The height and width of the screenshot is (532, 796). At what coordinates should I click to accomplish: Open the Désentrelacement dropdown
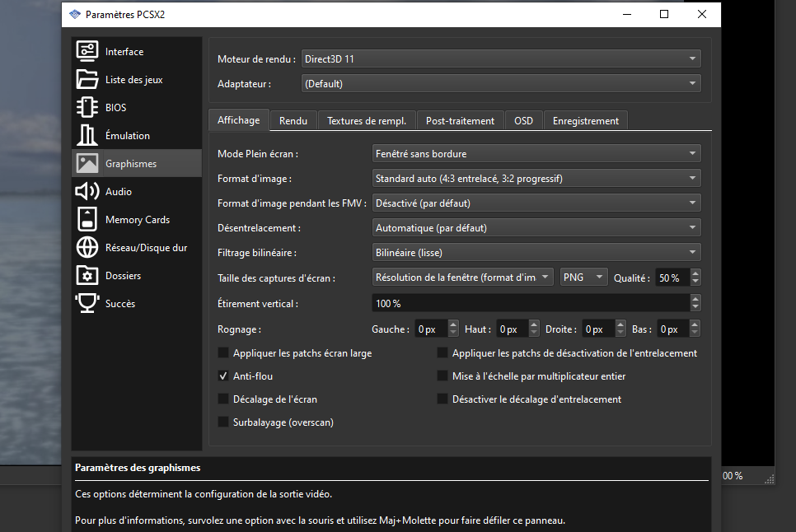point(536,228)
